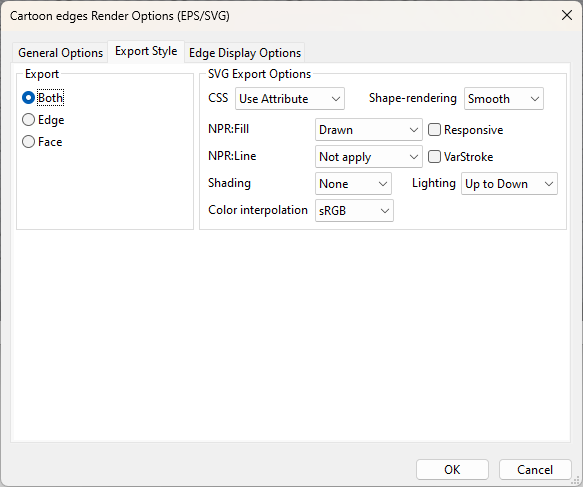The image size is (583, 487).
Task: Dismiss dialog with the Cancel button
Action: pos(535,470)
